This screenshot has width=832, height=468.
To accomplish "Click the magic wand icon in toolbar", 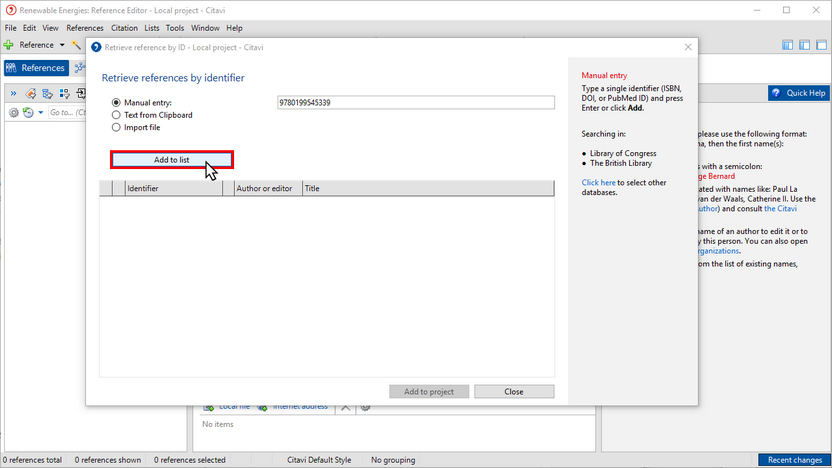I will point(76,45).
